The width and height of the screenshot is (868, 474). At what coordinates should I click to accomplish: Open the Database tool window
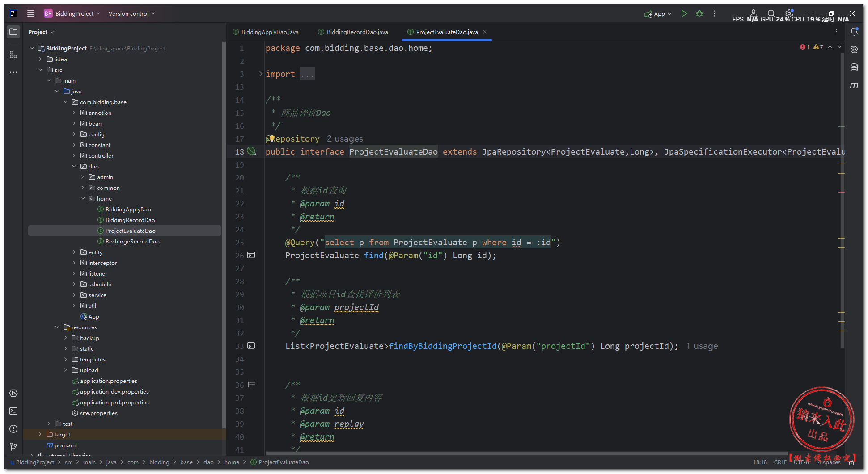(854, 67)
